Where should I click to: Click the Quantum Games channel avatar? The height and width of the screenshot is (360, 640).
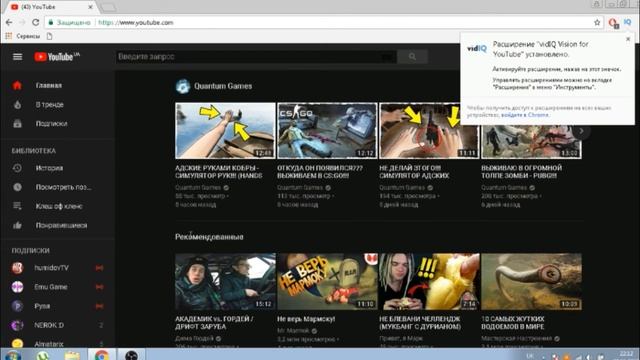pos(183,86)
